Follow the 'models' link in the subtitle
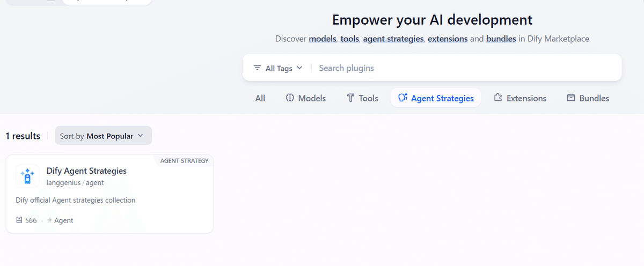 click(323, 39)
